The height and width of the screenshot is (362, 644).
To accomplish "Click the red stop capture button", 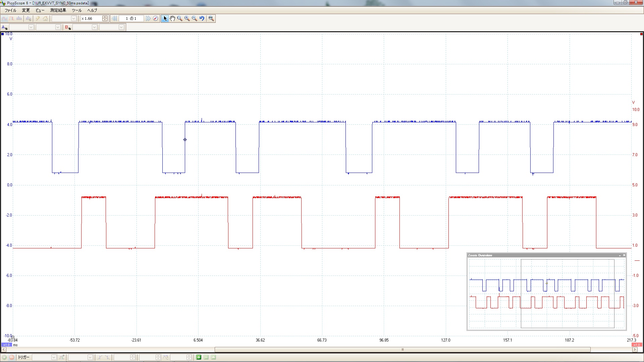I will (x=11, y=357).
